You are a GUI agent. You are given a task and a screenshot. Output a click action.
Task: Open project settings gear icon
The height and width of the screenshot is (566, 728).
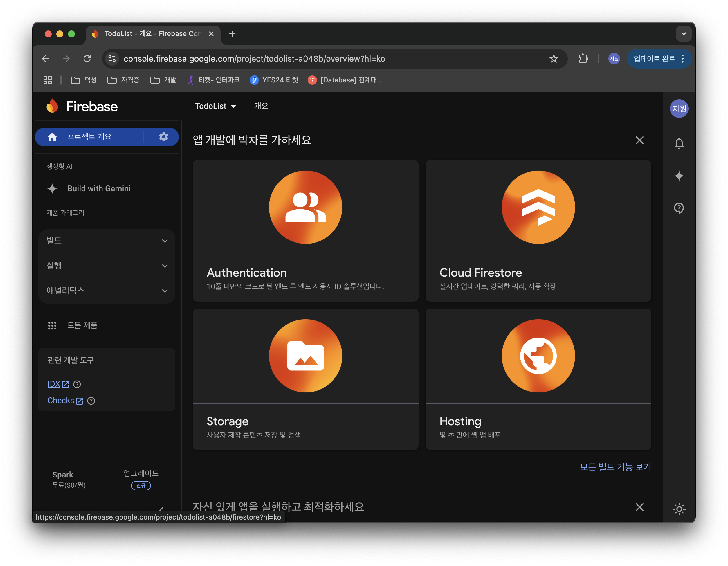(163, 137)
